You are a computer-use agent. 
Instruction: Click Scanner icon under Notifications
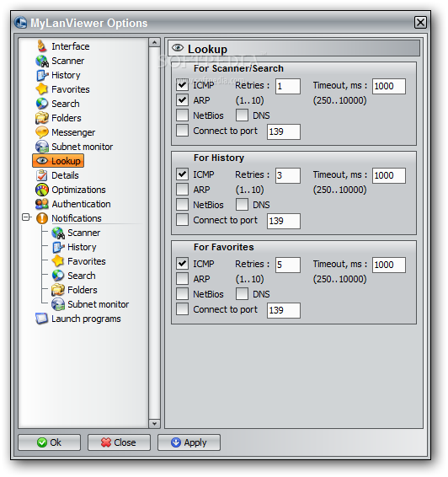tap(58, 233)
